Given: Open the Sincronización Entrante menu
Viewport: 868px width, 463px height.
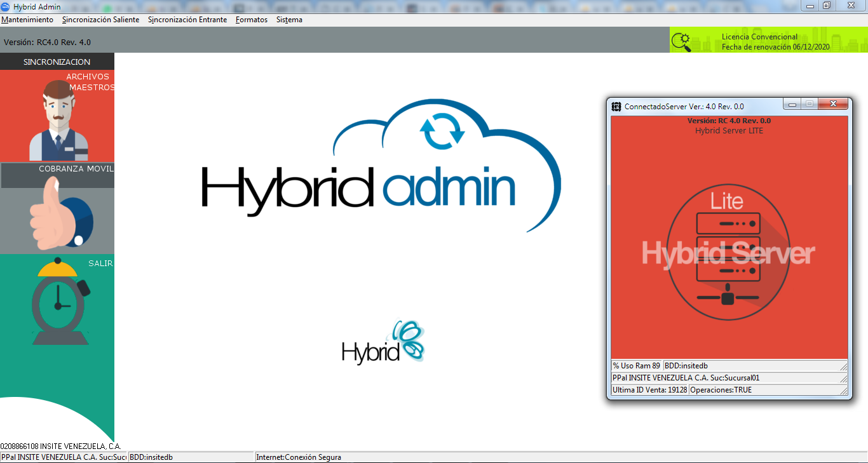Looking at the screenshot, I should tap(187, 20).
